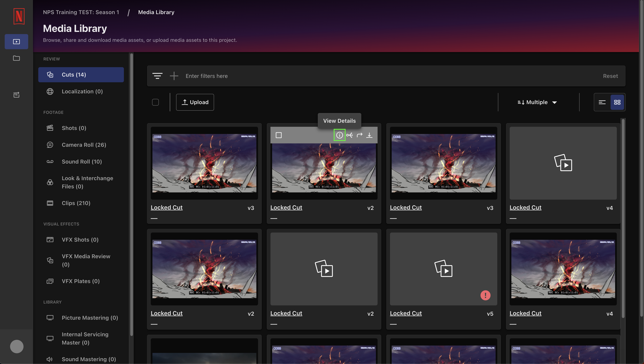Click the Upload button

195,102
